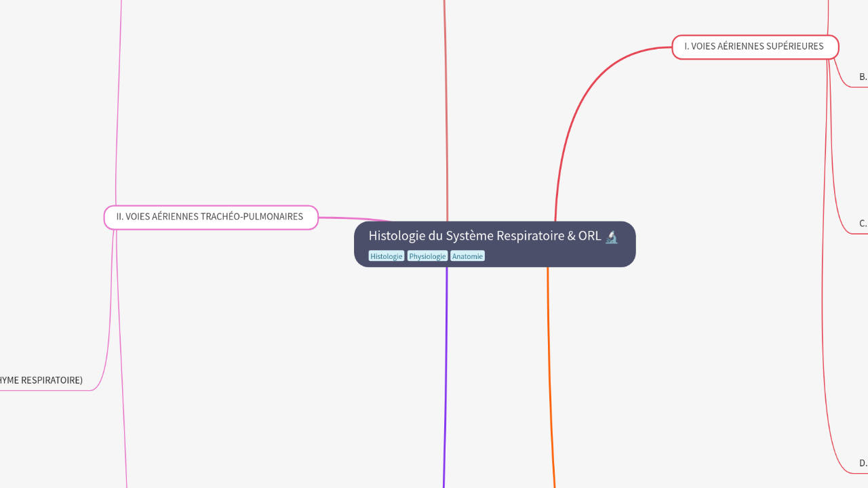This screenshot has width=868, height=488.
Task: Open the I. VOIES AÉRIENNES SUPÉRIEURES node
Action: (x=754, y=47)
